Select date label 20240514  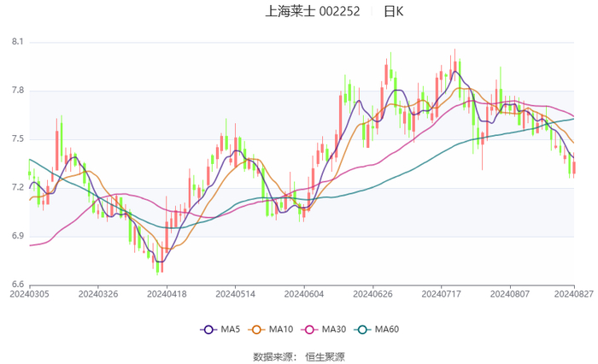235,294
